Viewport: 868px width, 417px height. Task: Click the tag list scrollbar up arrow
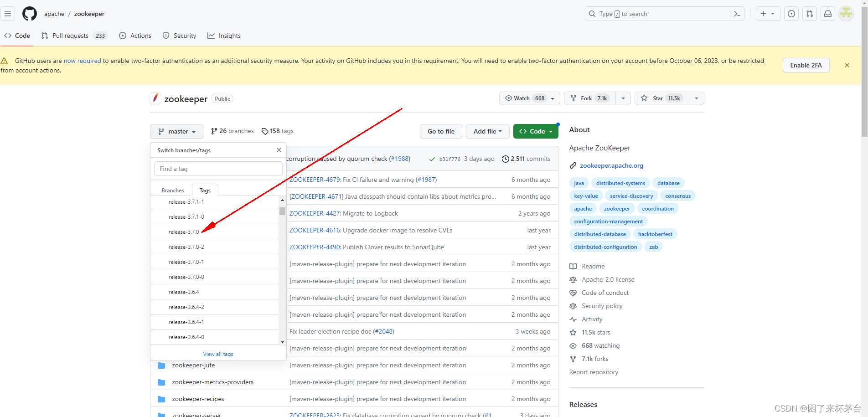(282, 200)
